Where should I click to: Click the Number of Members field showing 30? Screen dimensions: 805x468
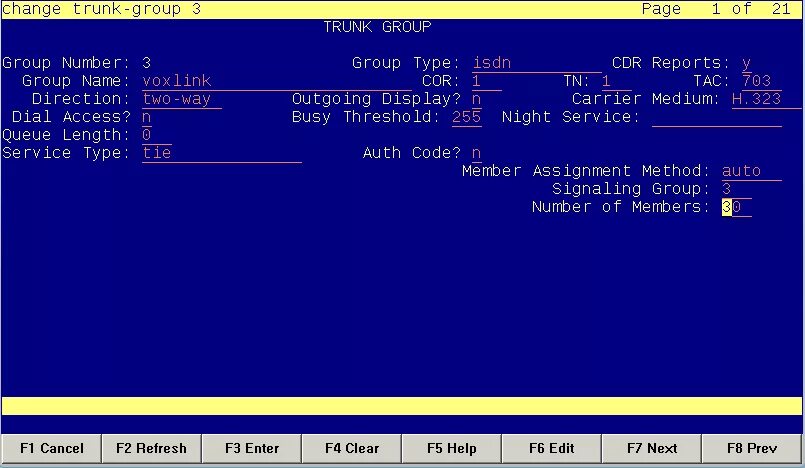click(x=737, y=207)
